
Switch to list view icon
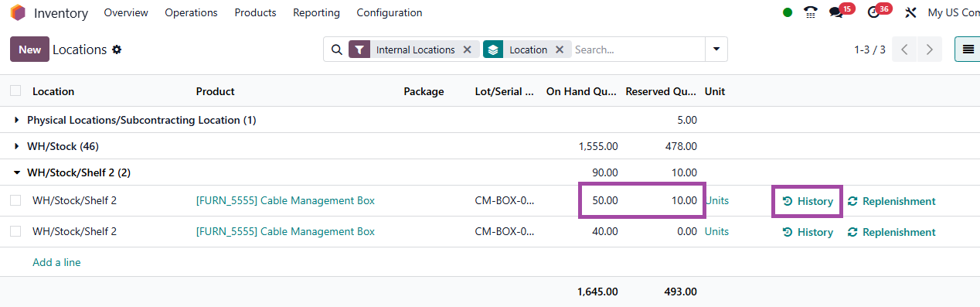pos(968,49)
